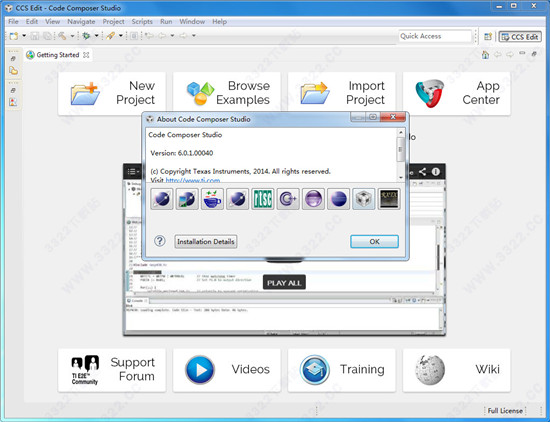
Task: Click the Last Edit Location arrow icon
Action: [149, 36]
